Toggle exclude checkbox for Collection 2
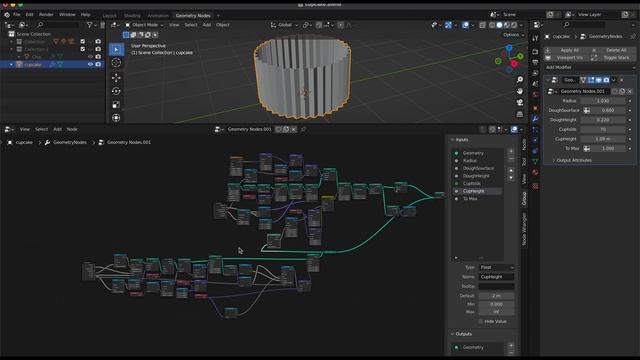 pos(83,49)
